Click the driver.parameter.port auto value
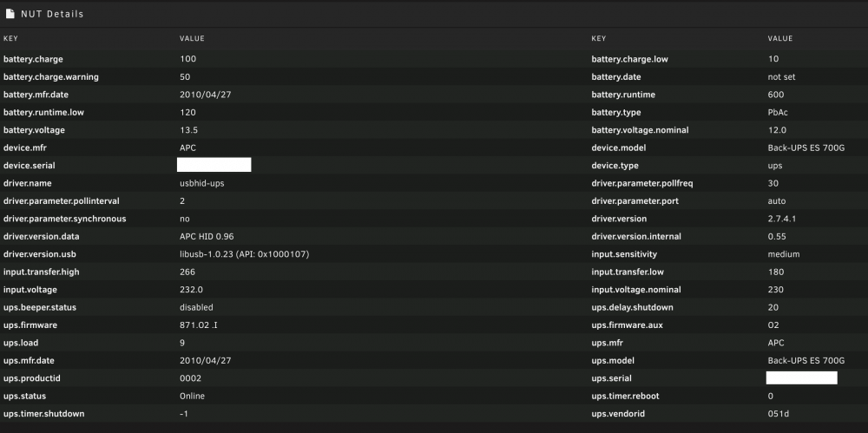Viewport: 868px width, 433px height. (x=777, y=201)
